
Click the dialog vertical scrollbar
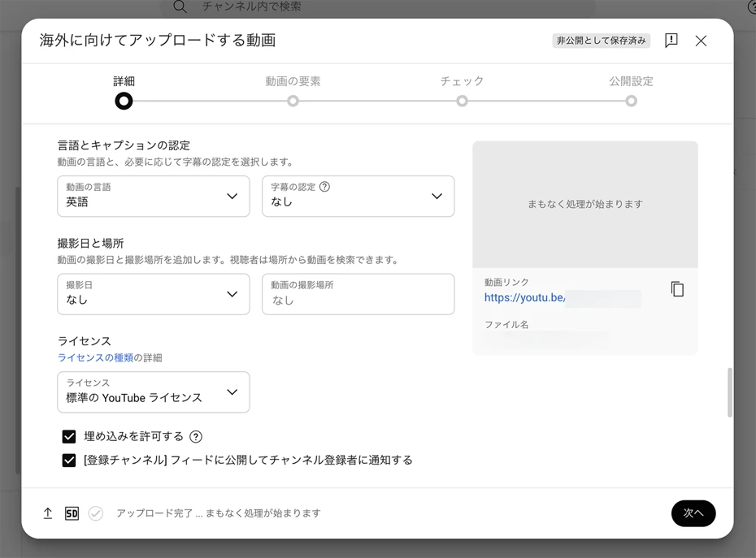[729, 392]
